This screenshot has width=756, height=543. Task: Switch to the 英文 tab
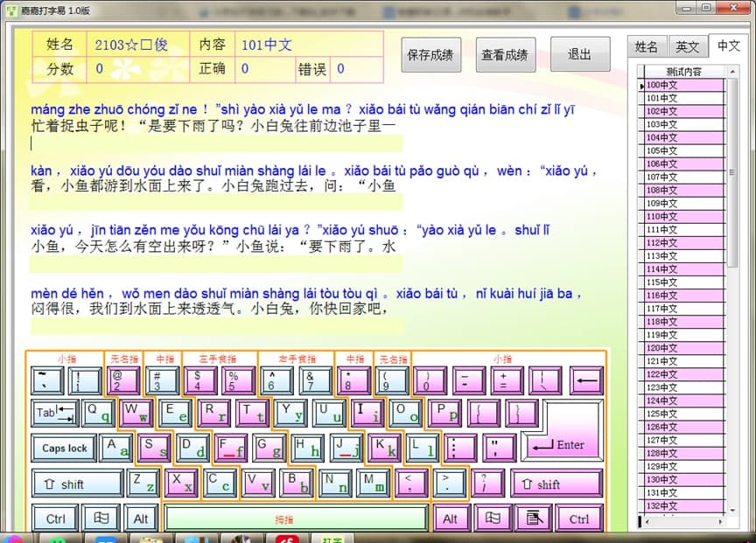pyautogui.click(x=688, y=46)
